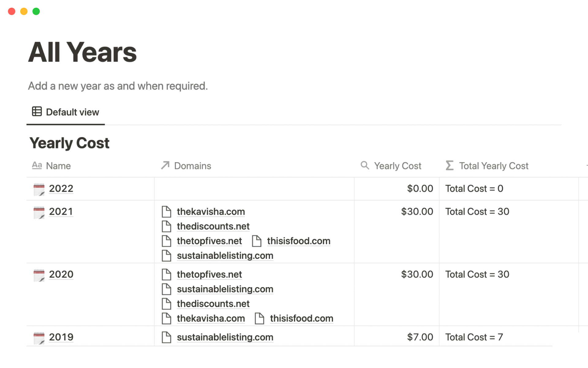Open the Domains column header menu

pos(192,166)
